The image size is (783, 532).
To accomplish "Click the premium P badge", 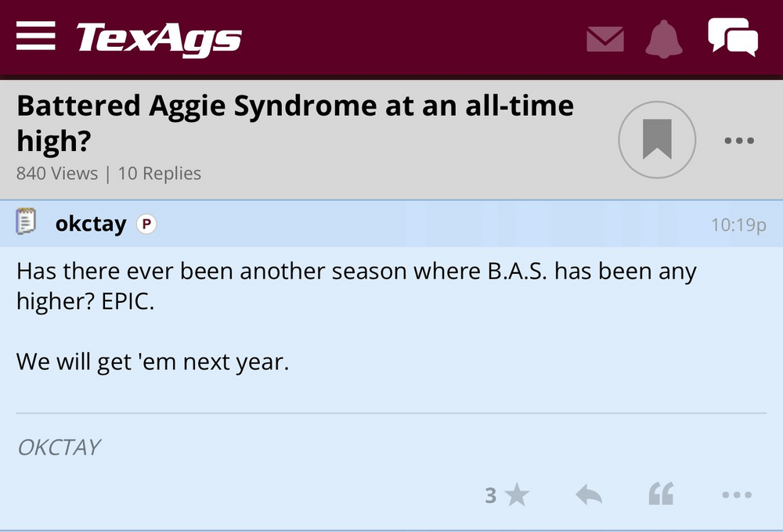I will pyautogui.click(x=146, y=225).
